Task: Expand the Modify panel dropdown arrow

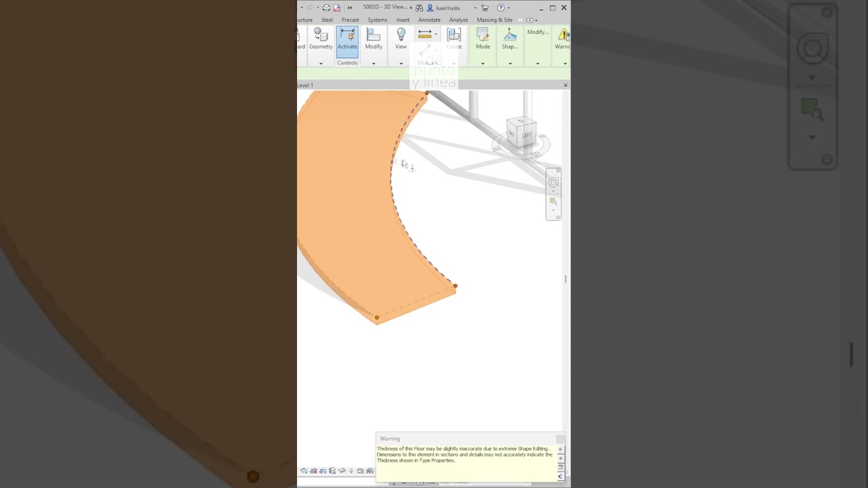Action: coord(374,64)
